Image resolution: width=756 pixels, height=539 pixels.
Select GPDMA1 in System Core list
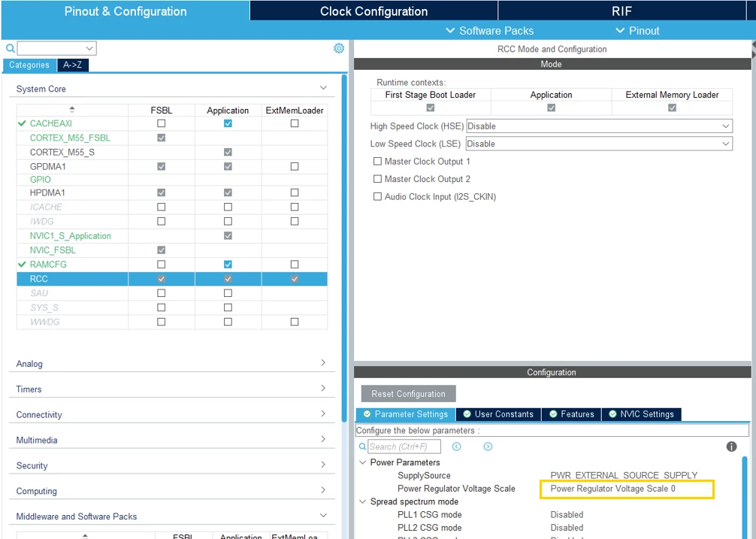click(48, 166)
